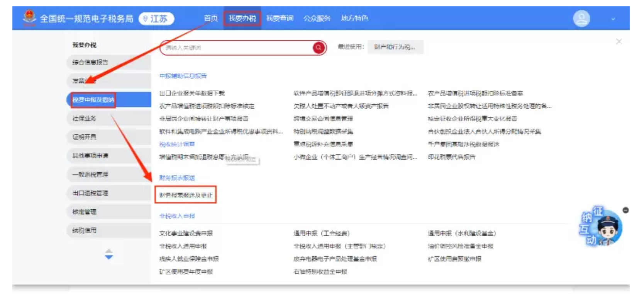644x300 pixels.
Task: Expand the account dropdown chevron
Action: [x=613, y=19]
